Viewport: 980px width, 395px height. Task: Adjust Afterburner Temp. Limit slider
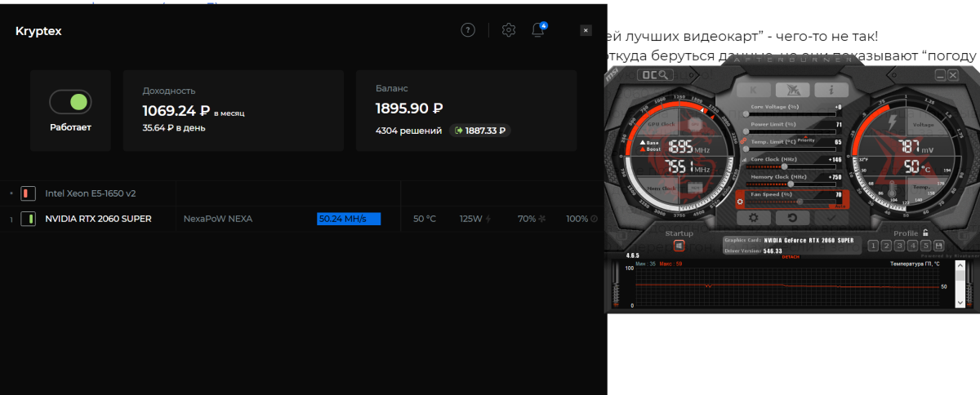tap(790, 149)
